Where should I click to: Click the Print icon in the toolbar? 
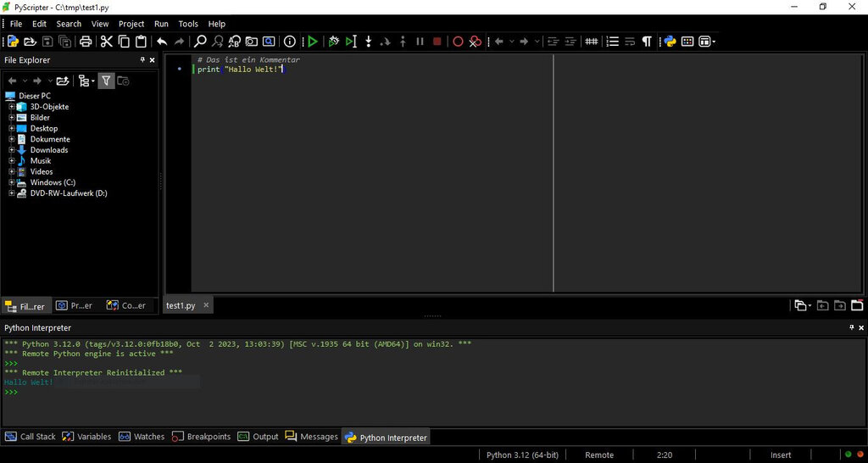pos(86,42)
